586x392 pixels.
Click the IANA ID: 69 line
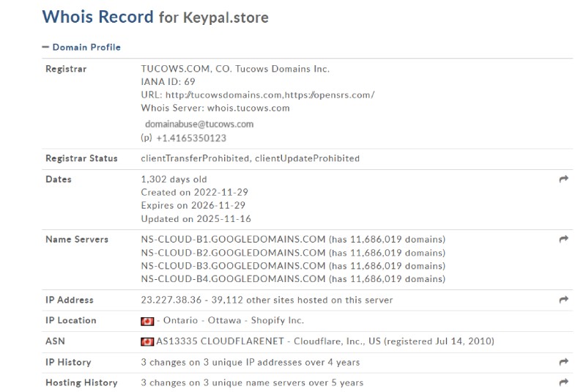pos(168,81)
